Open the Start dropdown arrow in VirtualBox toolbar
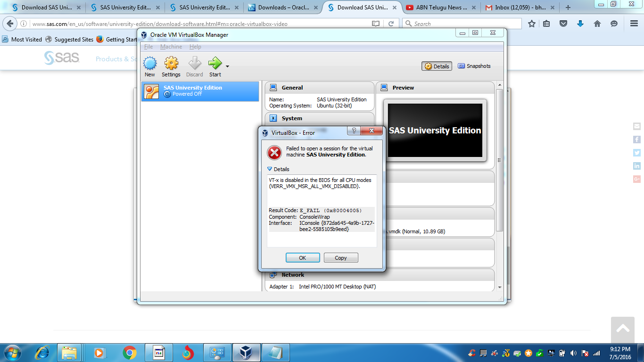Screen dimensions: 644x362 (x=227, y=66)
